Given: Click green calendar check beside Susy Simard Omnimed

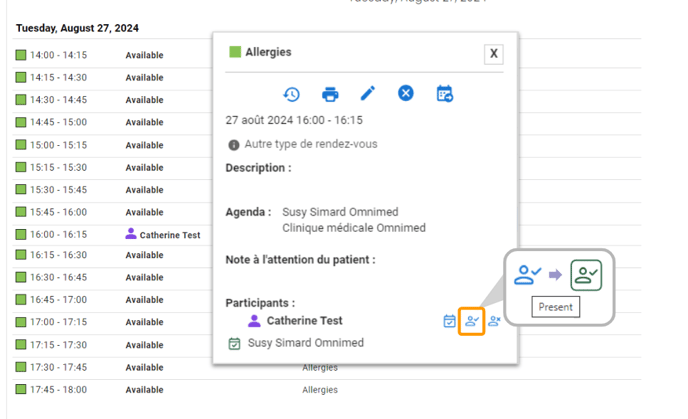Looking at the screenshot, I should coord(234,344).
